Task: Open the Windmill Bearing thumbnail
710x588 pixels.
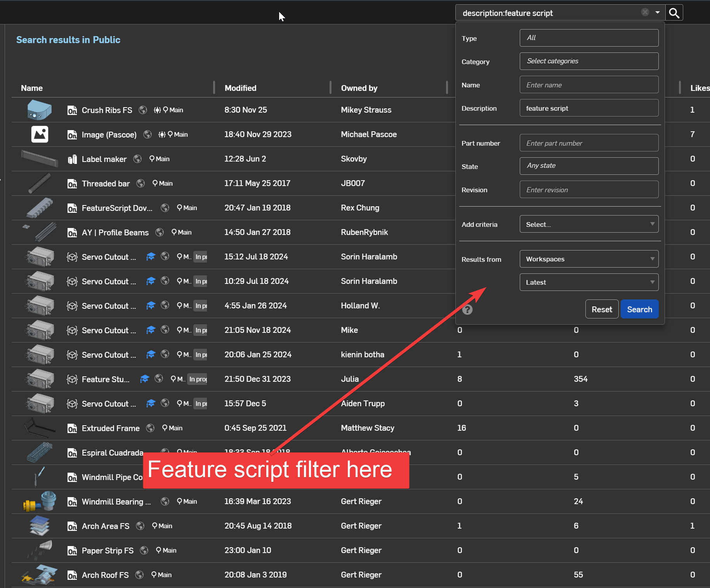Action: (40, 501)
